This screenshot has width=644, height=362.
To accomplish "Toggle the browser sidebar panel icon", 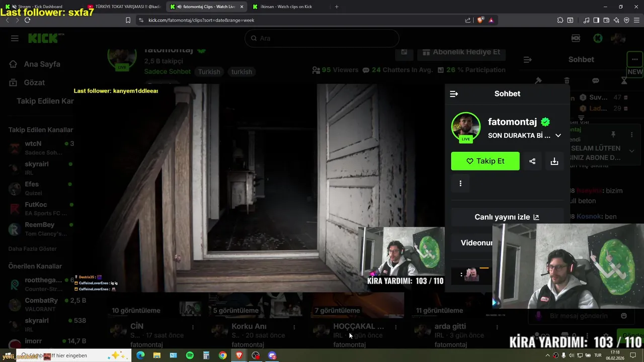I will click(x=596, y=20).
